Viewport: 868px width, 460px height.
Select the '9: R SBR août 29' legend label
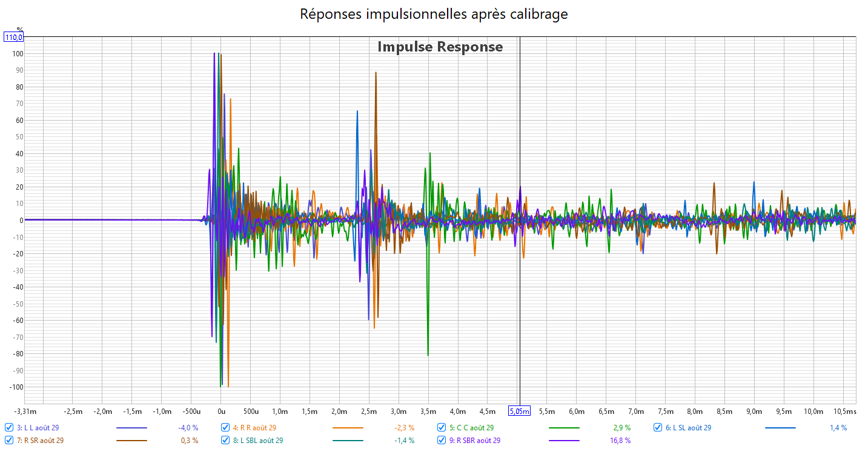[x=474, y=441]
